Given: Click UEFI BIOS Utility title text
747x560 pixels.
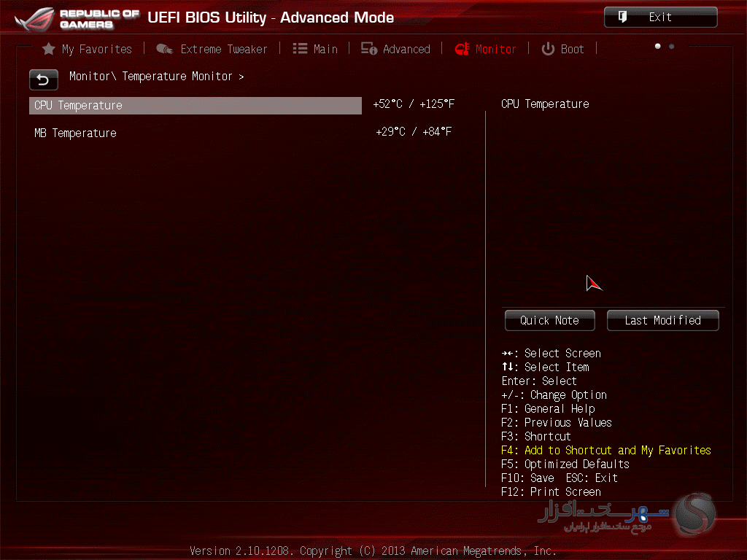Looking at the screenshot, I should click(x=271, y=17).
